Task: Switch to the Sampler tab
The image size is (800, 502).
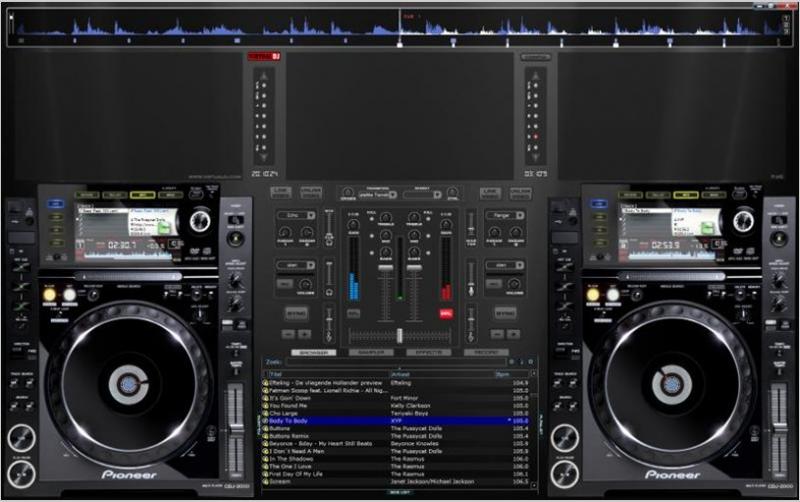Action: point(370,353)
